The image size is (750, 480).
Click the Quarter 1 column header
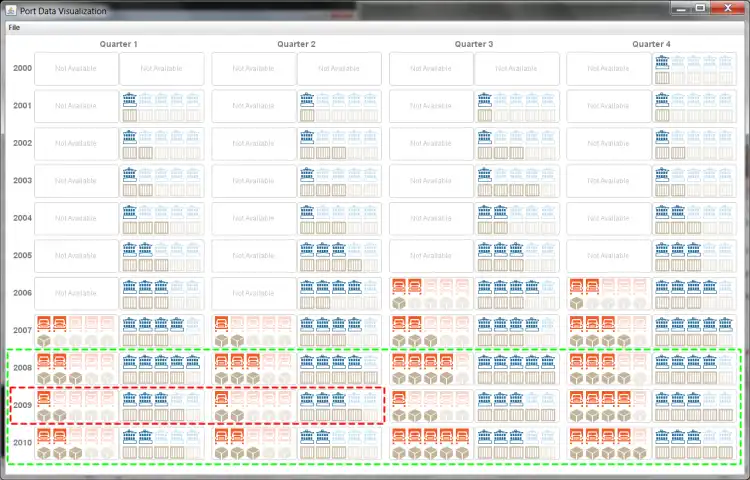tap(119, 44)
